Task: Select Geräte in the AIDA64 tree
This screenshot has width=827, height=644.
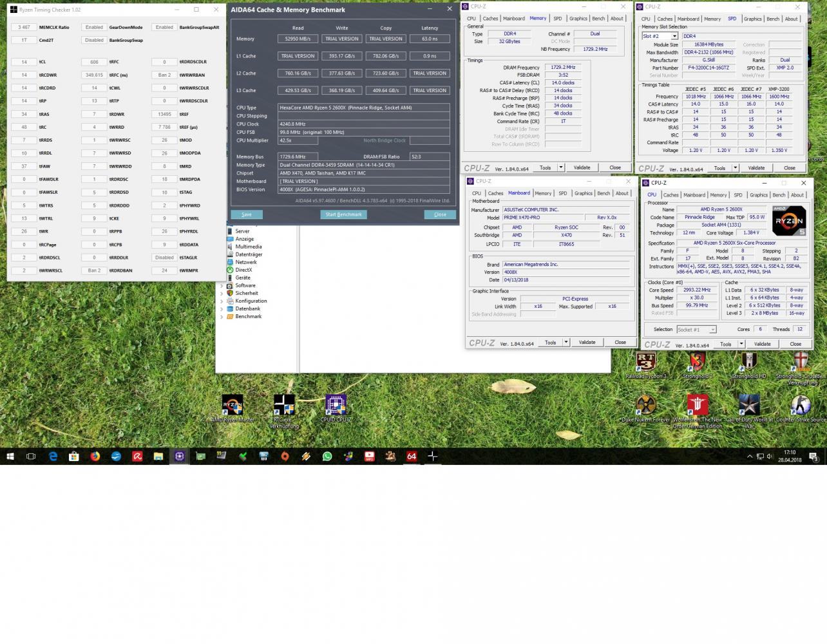Action: (x=242, y=278)
